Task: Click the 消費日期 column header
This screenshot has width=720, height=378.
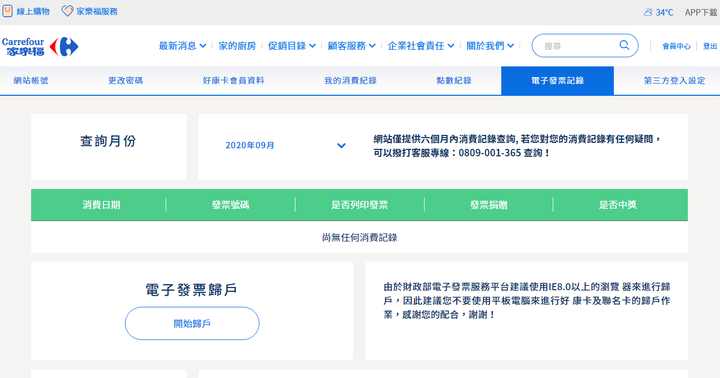Action: 101,205
